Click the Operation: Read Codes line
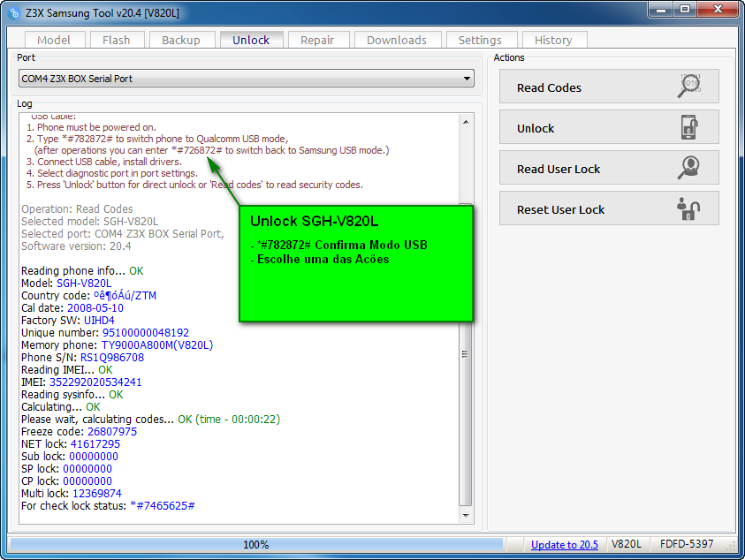Viewport: 745px width, 560px height. pos(77,209)
